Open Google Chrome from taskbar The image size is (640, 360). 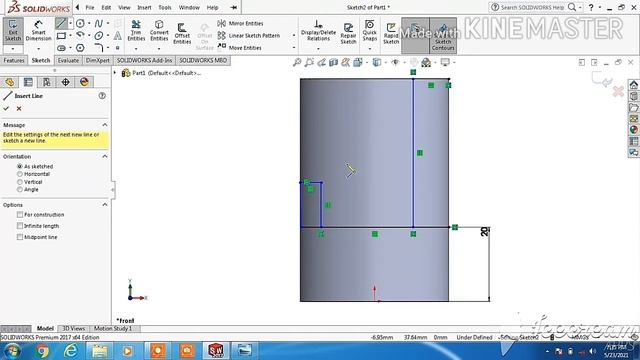pos(42,351)
